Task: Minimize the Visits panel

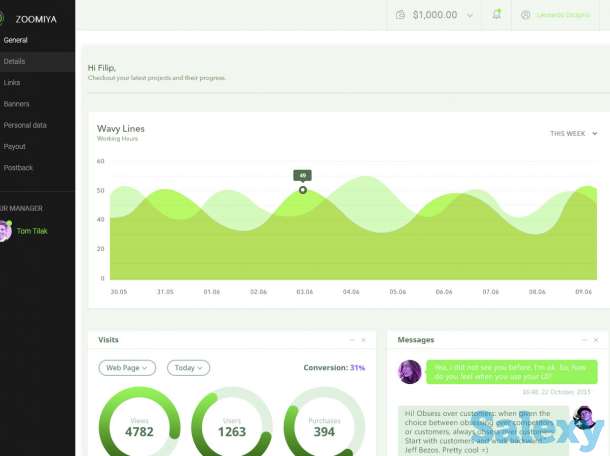Action: pyautogui.click(x=352, y=340)
